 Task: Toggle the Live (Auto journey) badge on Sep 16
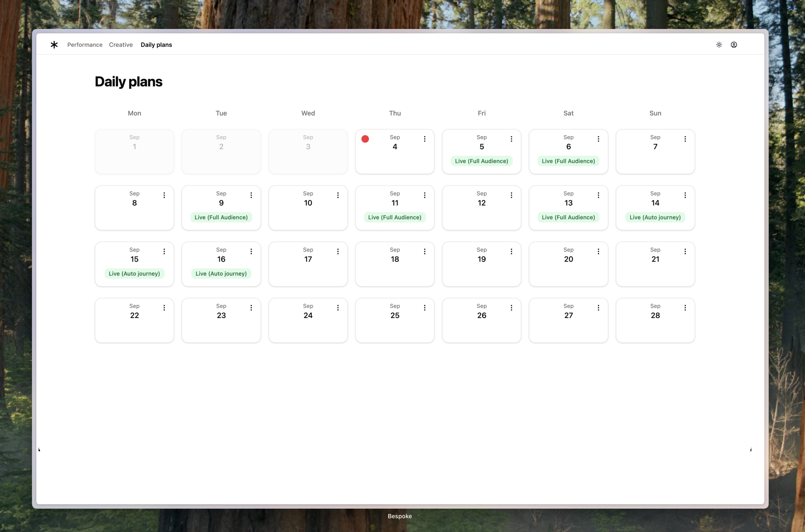(221, 273)
